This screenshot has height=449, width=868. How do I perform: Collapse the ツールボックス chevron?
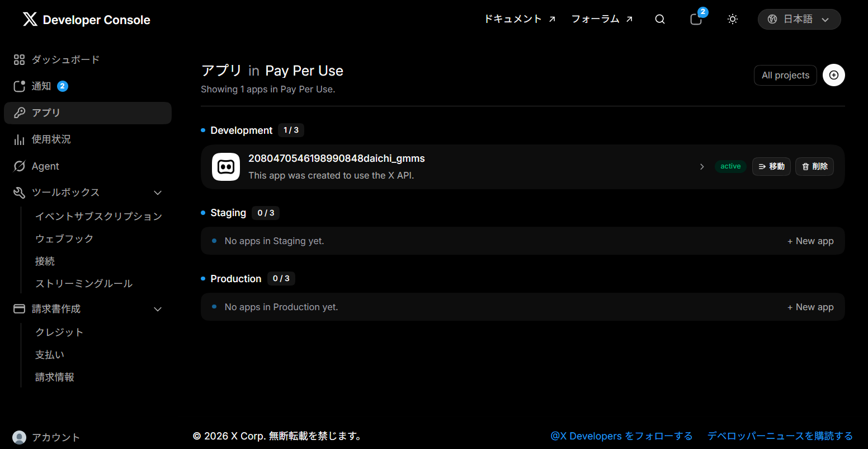click(158, 193)
